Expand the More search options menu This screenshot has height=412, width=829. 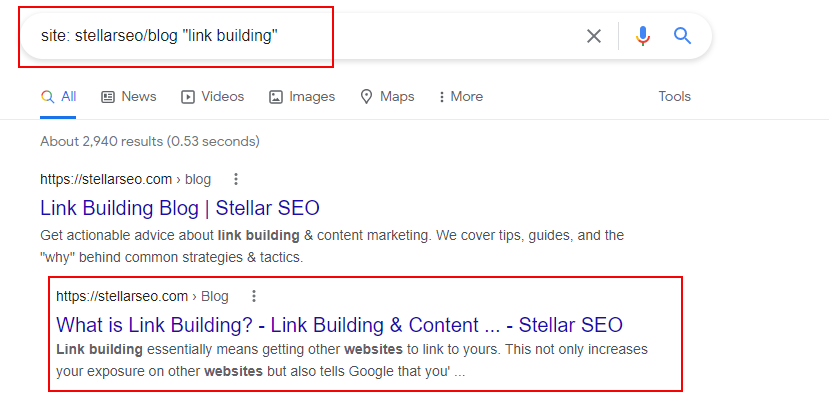pos(460,97)
